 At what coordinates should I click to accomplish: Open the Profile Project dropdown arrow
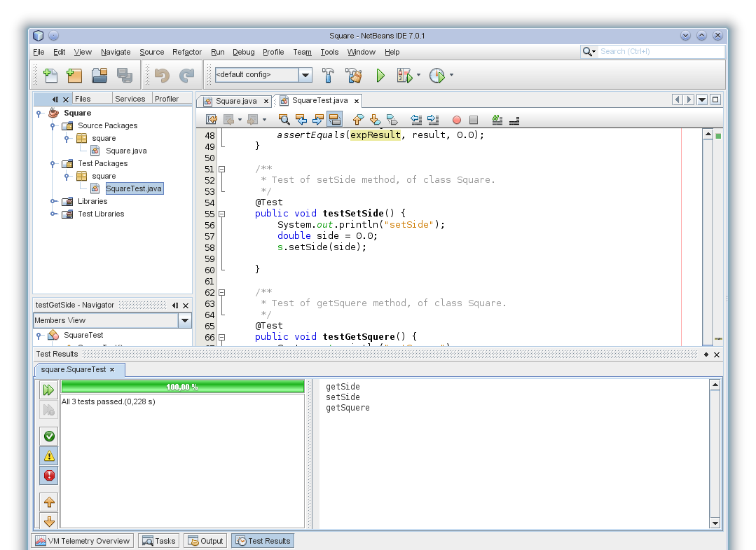click(x=451, y=75)
